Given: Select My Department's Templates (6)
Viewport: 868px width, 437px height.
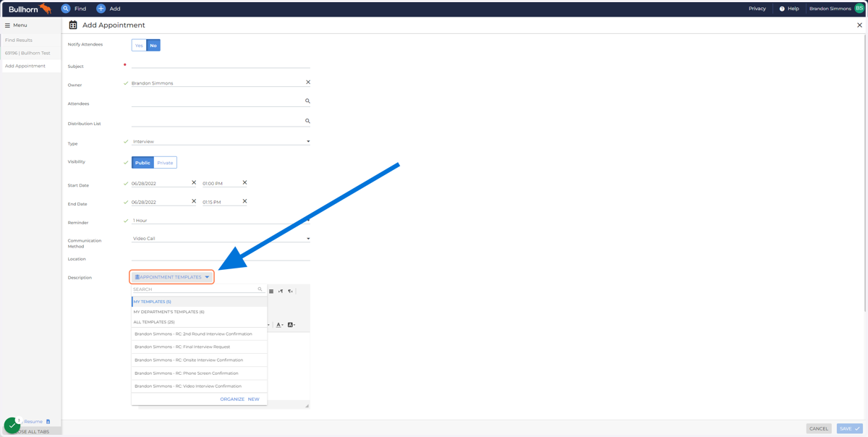Looking at the screenshot, I should [200, 312].
